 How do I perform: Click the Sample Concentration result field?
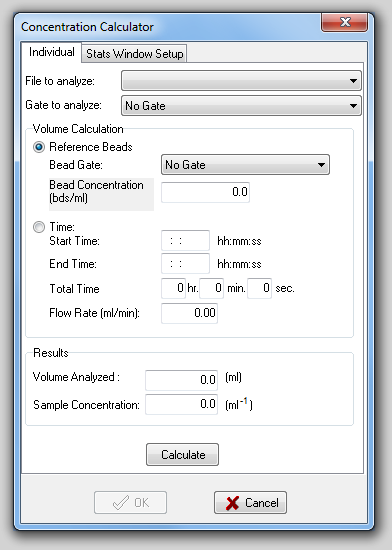181,404
